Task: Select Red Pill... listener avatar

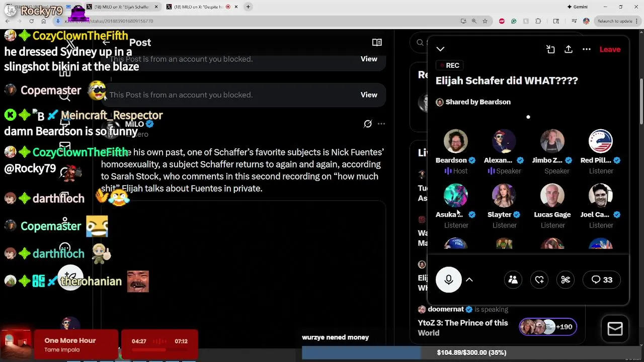Action: 601,141
